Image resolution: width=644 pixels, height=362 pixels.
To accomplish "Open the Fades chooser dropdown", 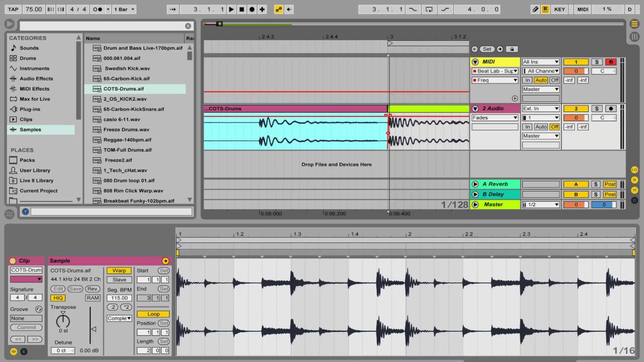I will click(495, 118).
